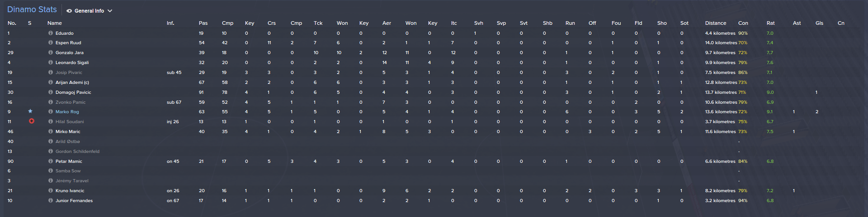This screenshot has width=868, height=217.
Task: Click the dropdown chevron after General Info
Action: tap(110, 11)
